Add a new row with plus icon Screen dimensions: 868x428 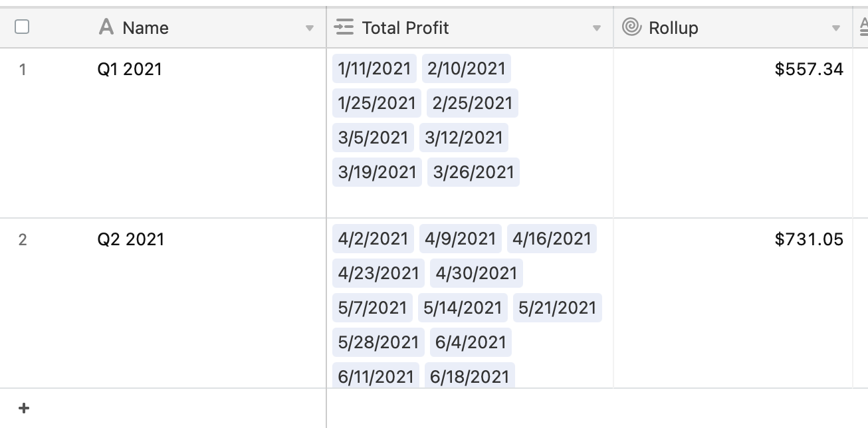[24, 408]
